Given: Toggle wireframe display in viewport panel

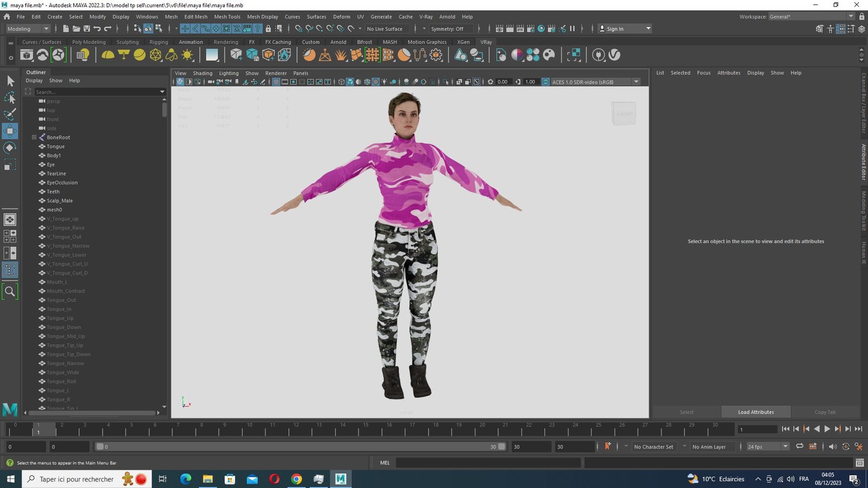Looking at the screenshot, I should click(341, 82).
